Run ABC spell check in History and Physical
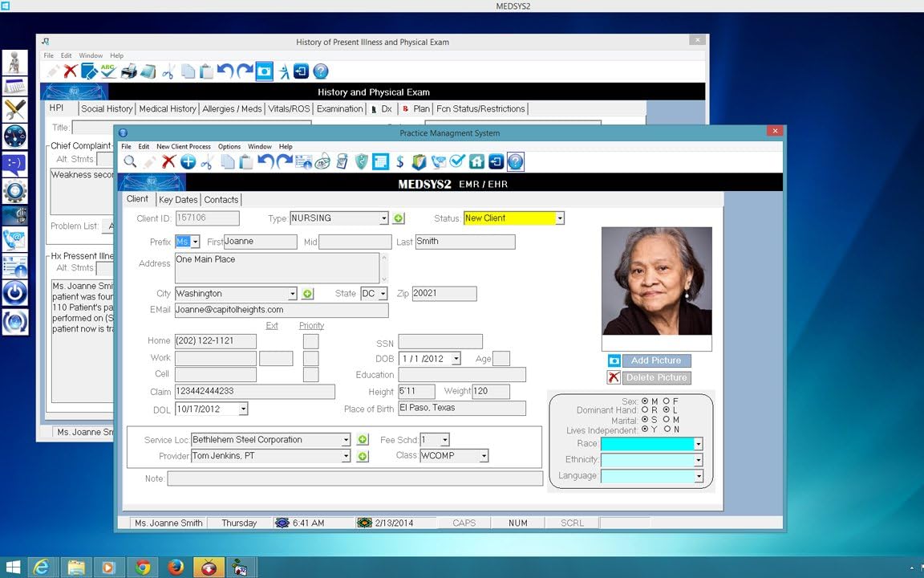This screenshot has height=578, width=924. click(109, 71)
